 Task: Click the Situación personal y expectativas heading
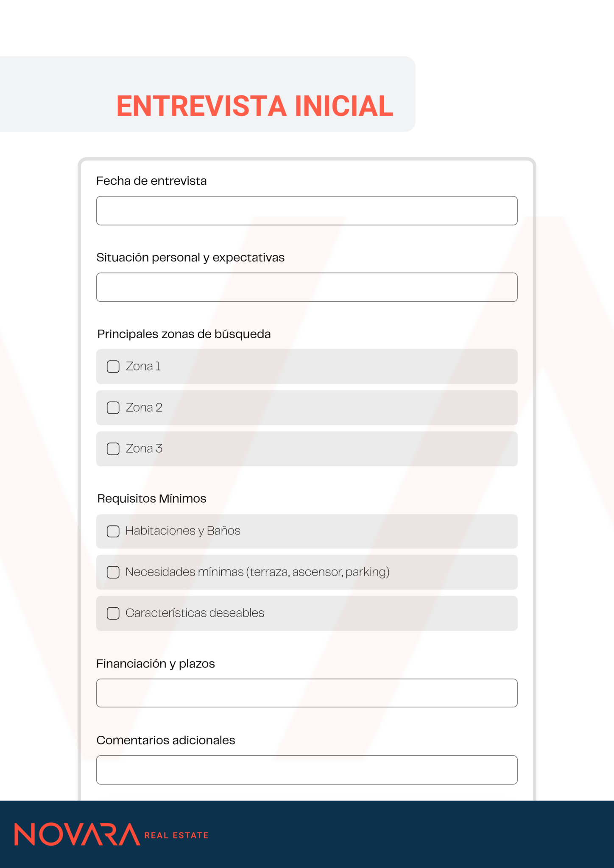(190, 258)
